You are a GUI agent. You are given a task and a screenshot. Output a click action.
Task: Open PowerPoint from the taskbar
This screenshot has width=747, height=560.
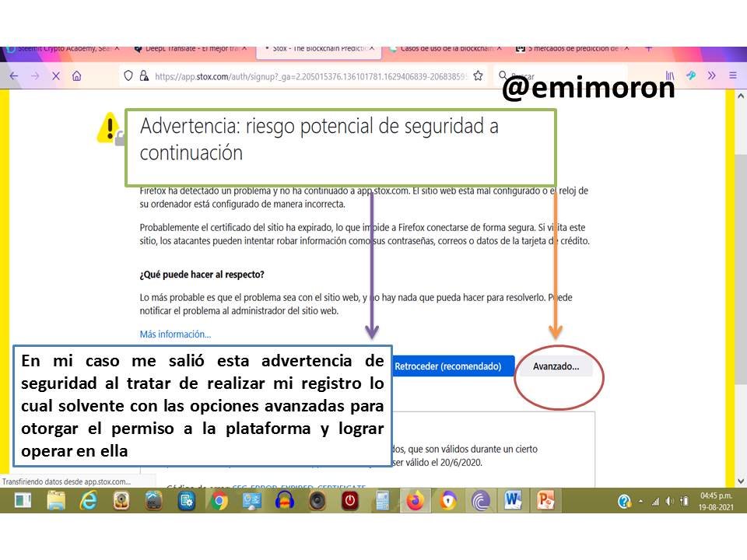click(x=545, y=501)
